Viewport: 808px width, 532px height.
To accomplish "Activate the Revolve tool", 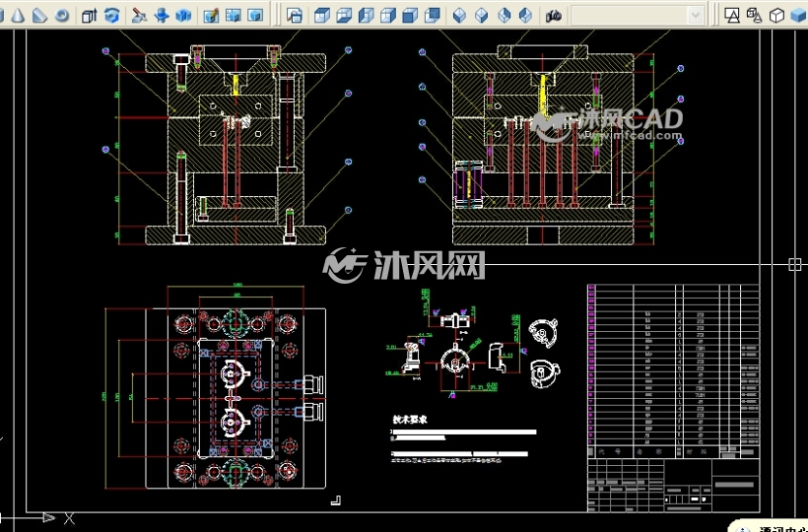I will click(x=111, y=16).
